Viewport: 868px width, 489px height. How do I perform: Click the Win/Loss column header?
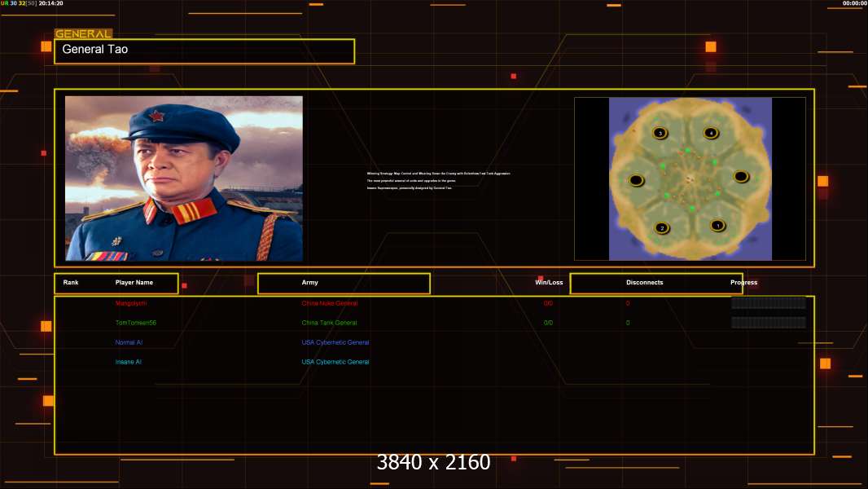click(x=549, y=283)
